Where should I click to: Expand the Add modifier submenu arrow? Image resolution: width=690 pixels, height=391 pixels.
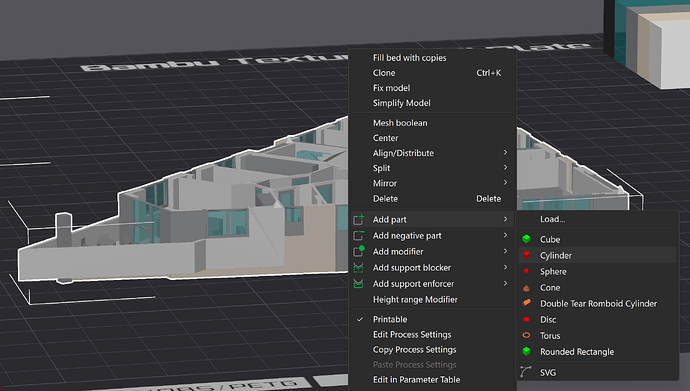505,251
